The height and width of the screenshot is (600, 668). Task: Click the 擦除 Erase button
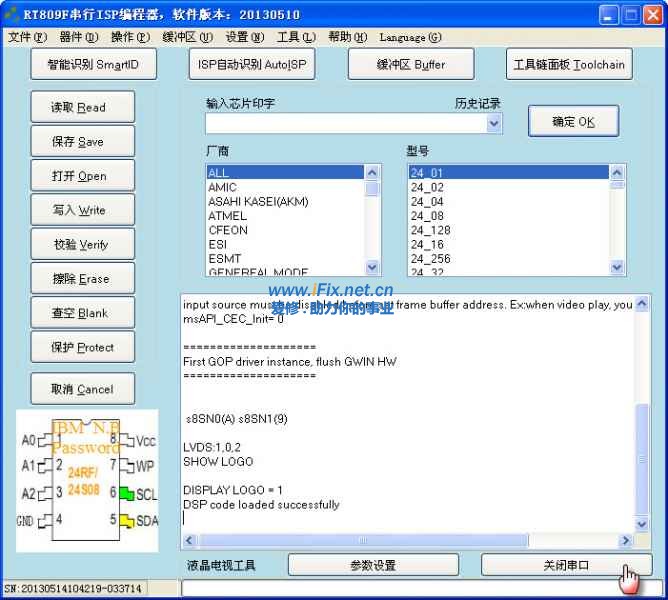[x=82, y=279]
